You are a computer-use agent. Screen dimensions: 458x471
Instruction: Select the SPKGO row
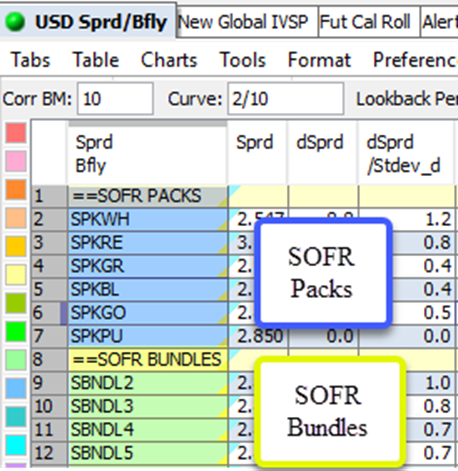click(148, 312)
